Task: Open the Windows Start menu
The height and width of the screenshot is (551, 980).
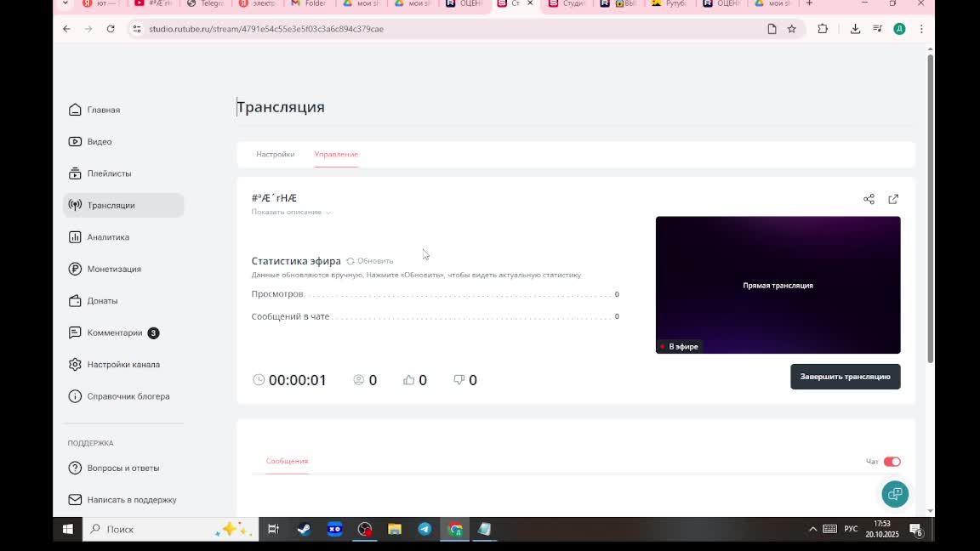Action: (x=68, y=529)
